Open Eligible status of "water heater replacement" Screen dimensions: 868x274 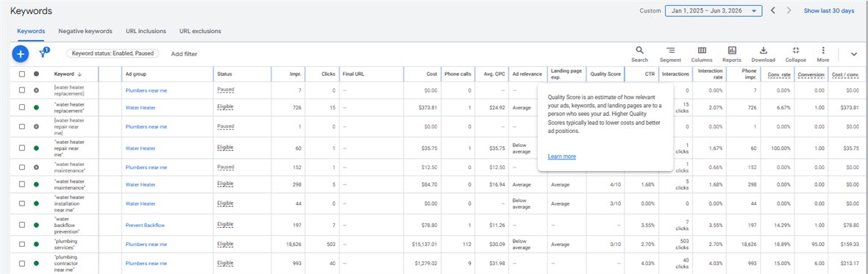225,107
